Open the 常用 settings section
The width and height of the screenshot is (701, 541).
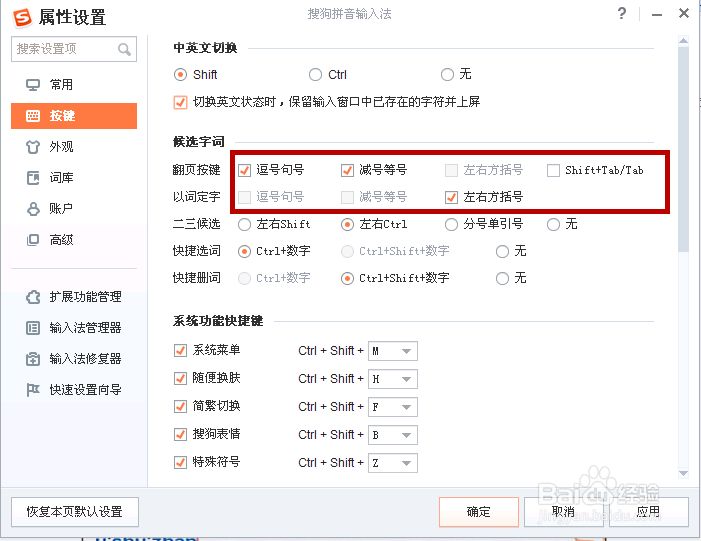coord(61,85)
